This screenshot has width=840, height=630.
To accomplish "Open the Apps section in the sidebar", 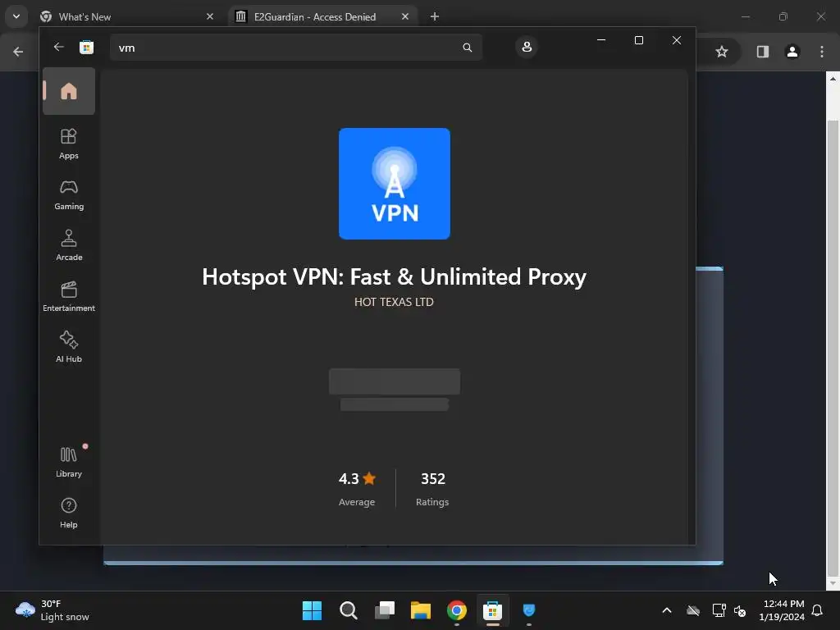I will pyautogui.click(x=69, y=144).
